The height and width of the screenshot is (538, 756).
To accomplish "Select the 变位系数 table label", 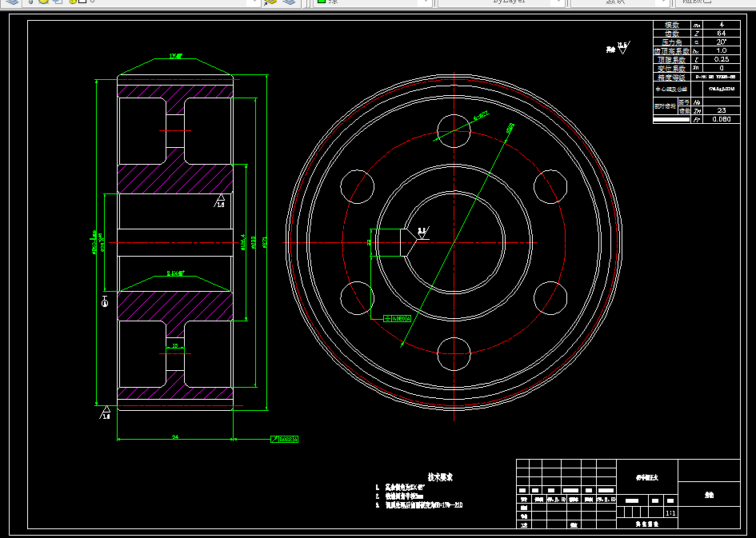I will coord(673,69).
